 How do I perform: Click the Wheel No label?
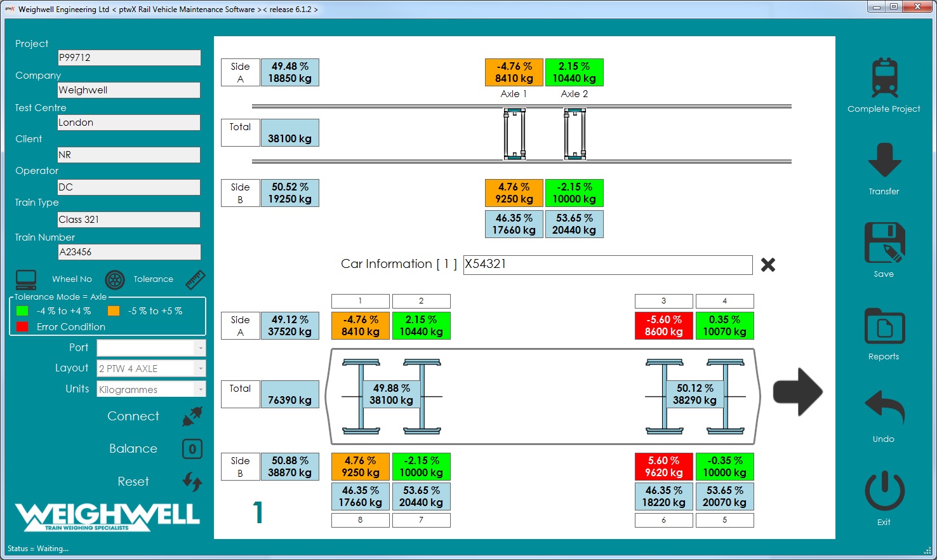pos(72,279)
